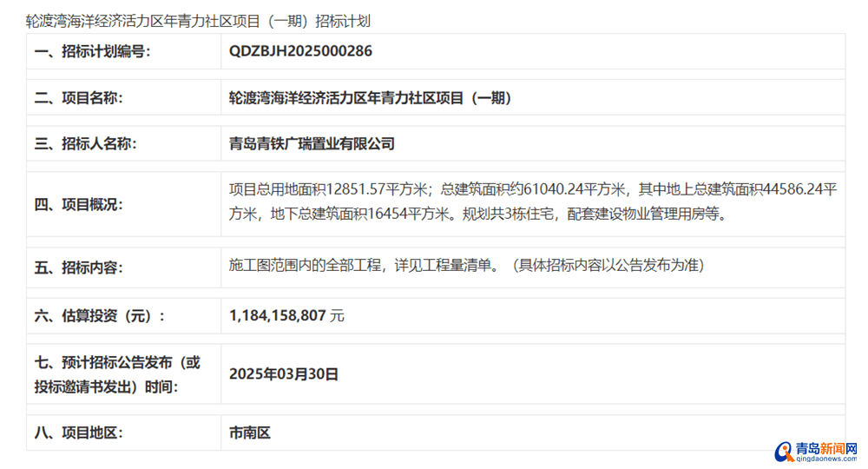
Task: Click the company name 青岛青铁广瑞置业有限公司
Action: pos(312,144)
